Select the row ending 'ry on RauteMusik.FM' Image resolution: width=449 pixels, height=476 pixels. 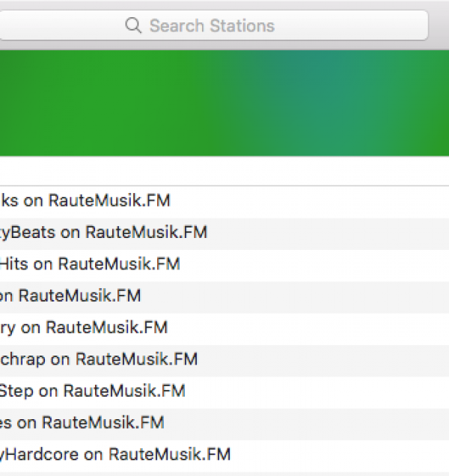coord(224,329)
